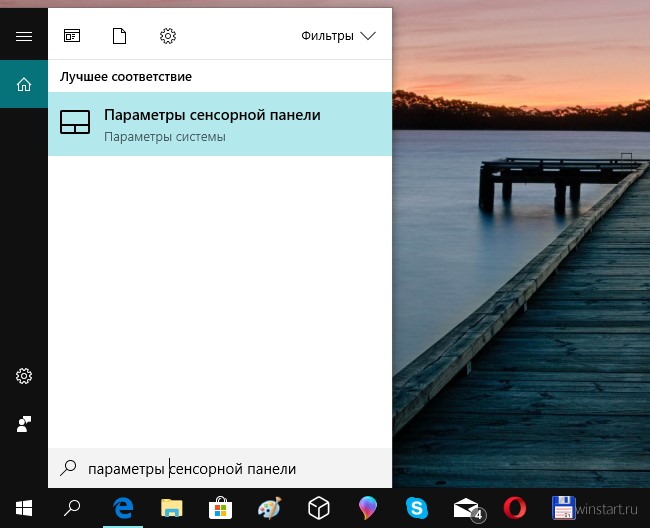Launch Microsoft Edge from taskbar
Viewport: 650px width, 528px height.
click(x=123, y=508)
